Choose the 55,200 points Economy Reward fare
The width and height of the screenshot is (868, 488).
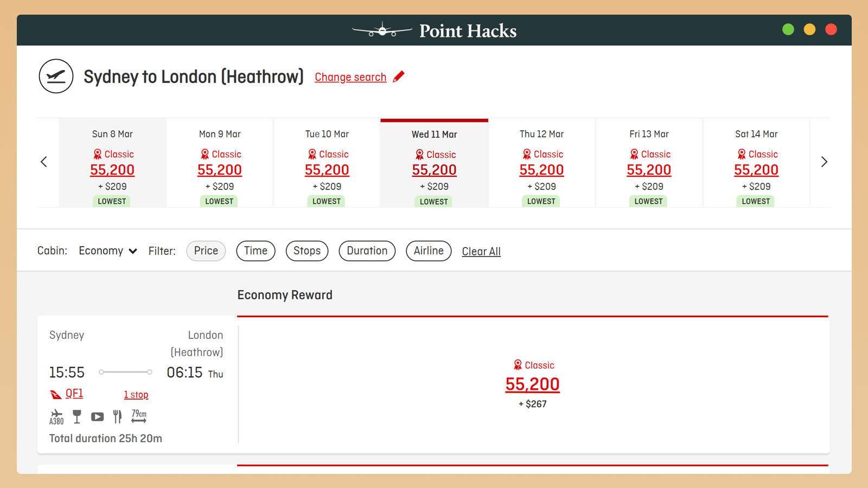(533, 384)
